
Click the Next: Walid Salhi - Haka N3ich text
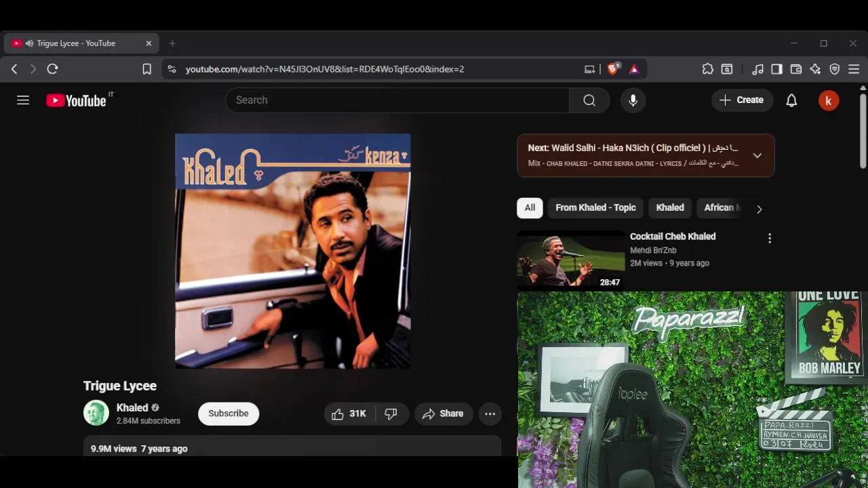tap(633, 148)
